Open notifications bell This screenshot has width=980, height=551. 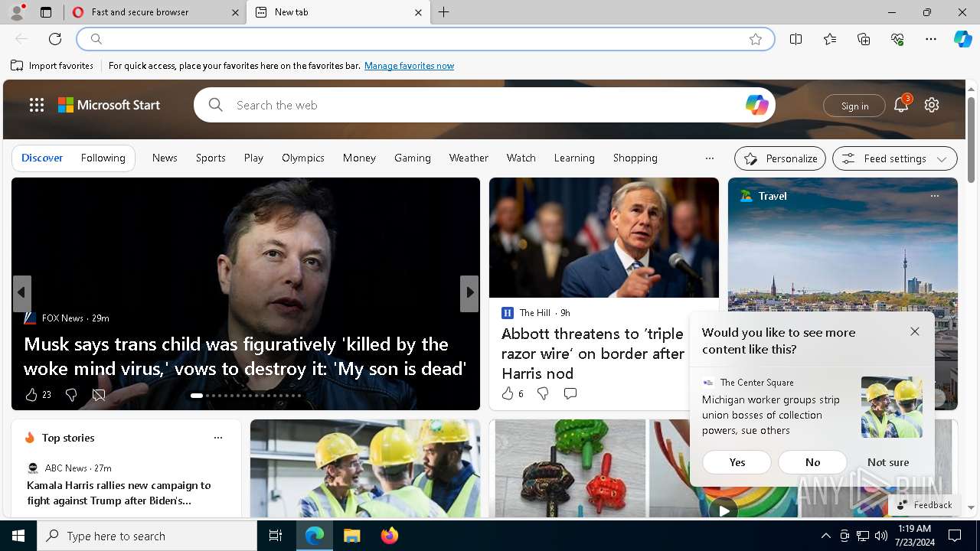tap(901, 106)
